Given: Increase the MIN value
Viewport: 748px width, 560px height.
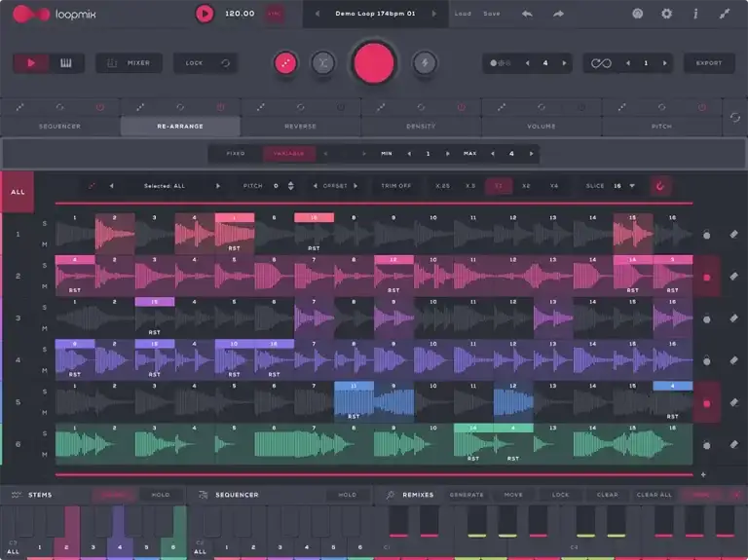Looking at the screenshot, I should (447, 154).
